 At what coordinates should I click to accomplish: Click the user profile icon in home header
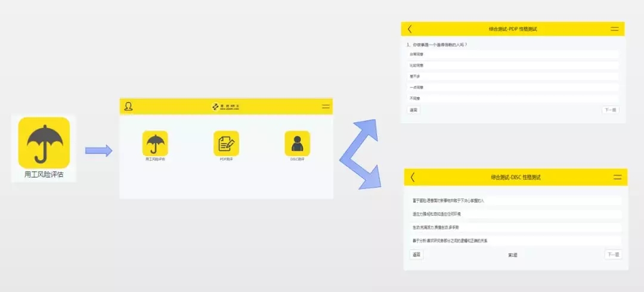click(x=128, y=107)
